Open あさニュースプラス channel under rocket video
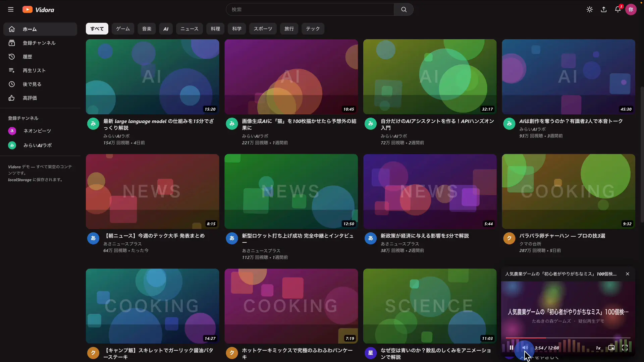 click(x=261, y=251)
